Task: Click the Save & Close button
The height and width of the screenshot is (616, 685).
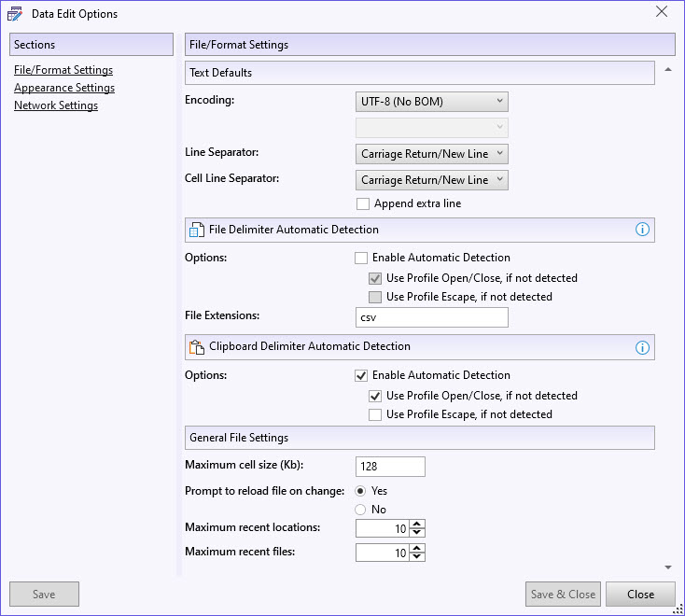Action: 563,595
